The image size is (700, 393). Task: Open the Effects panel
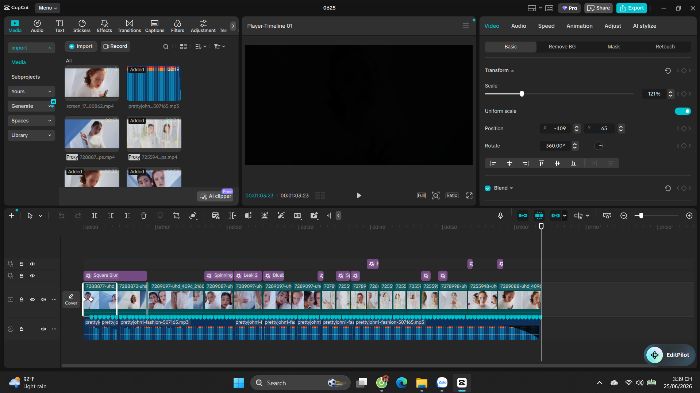click(104, 26)
